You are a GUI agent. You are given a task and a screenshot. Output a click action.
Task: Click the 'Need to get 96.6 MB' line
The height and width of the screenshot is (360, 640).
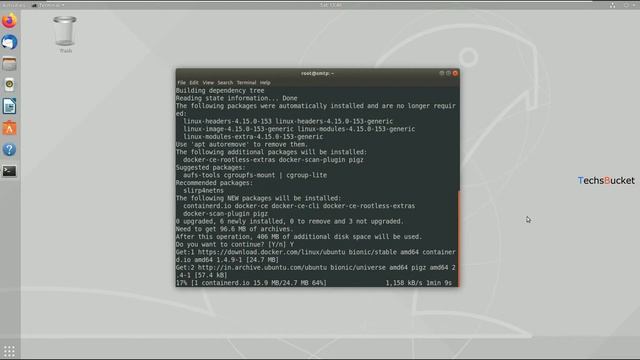coord(234,229)
